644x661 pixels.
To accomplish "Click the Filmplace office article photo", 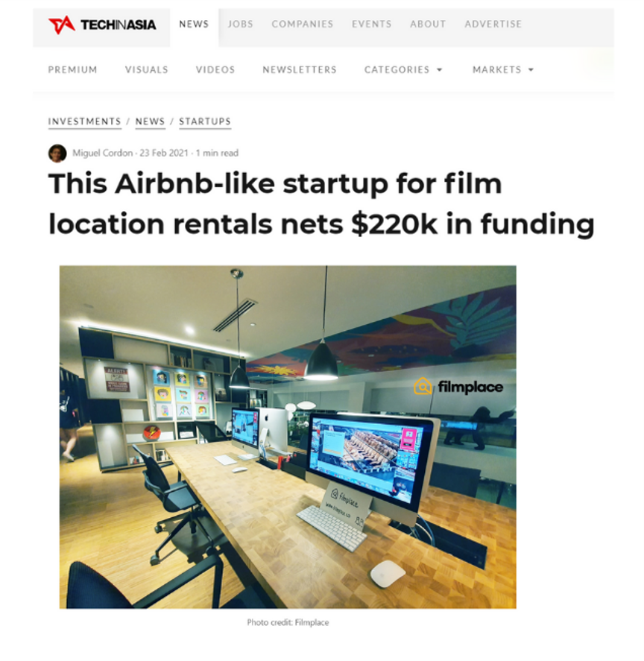I will [288, 437].
